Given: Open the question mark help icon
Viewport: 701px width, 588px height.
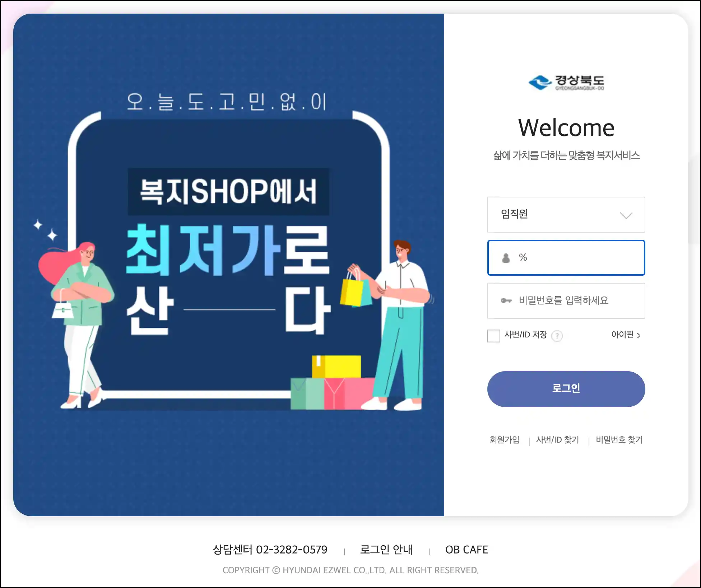Looking at the screenshot, I should pos(557,336).
